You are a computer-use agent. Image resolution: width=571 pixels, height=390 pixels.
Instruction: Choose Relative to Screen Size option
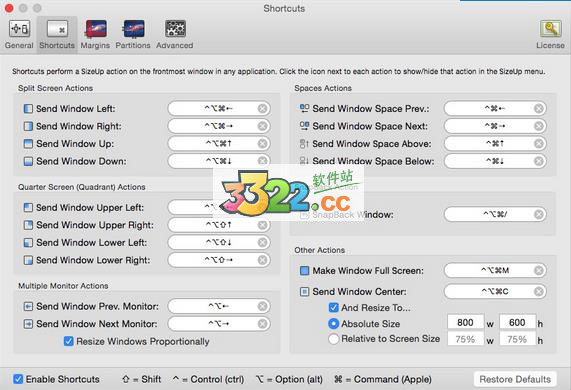point(333,339)
